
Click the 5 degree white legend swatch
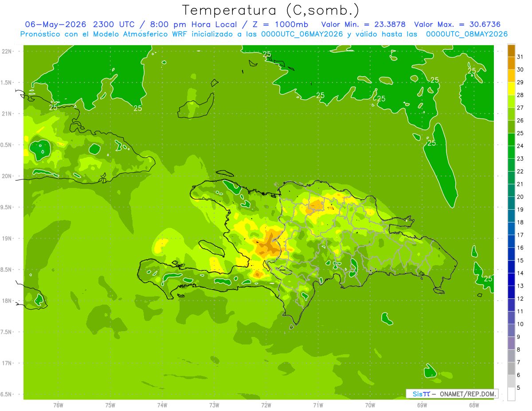(511, 394)
